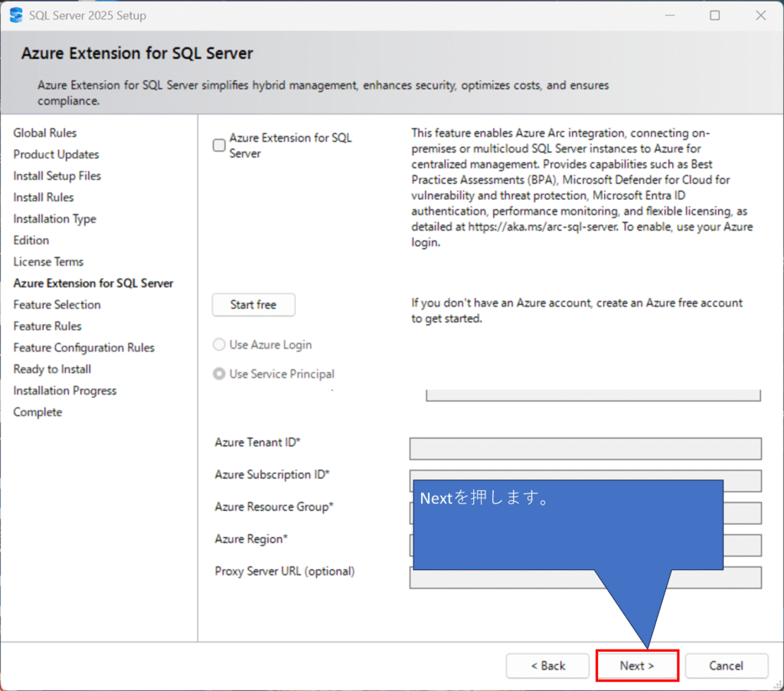Select the Complete step

coord(38,412)
